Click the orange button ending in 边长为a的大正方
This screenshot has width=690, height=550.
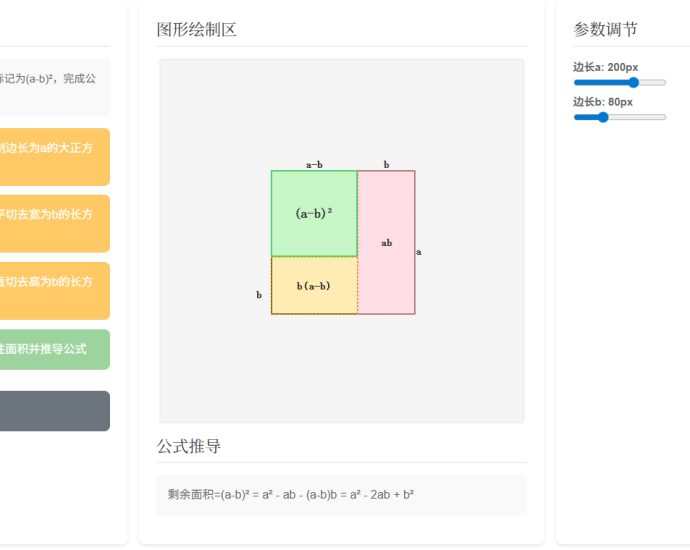coord(55,157)
